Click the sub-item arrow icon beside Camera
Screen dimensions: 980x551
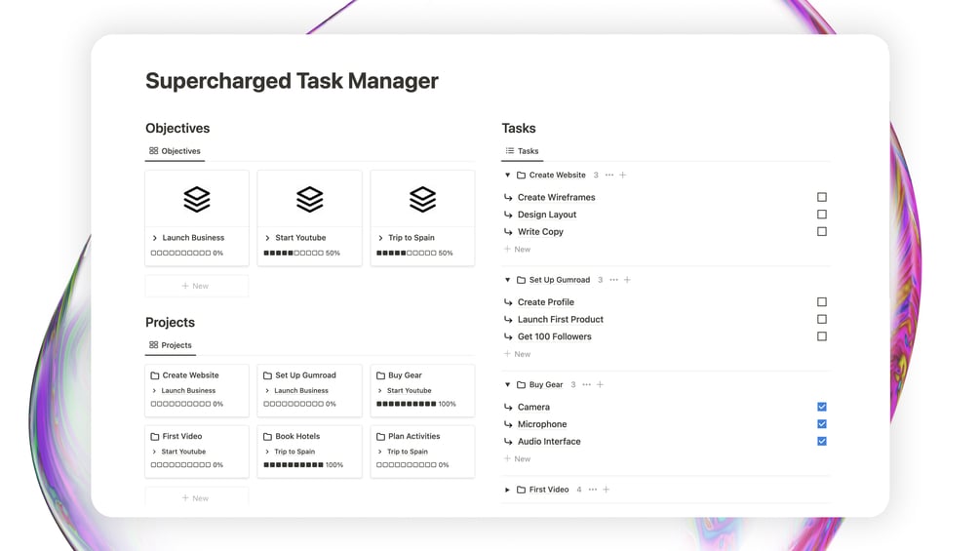click(x=508, y=407)
